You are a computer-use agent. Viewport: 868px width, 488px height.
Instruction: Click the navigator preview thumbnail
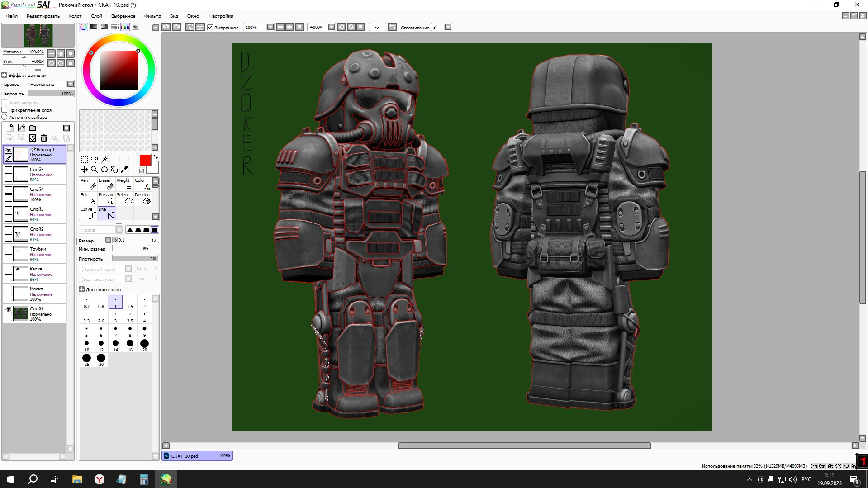tap(38, 35)
